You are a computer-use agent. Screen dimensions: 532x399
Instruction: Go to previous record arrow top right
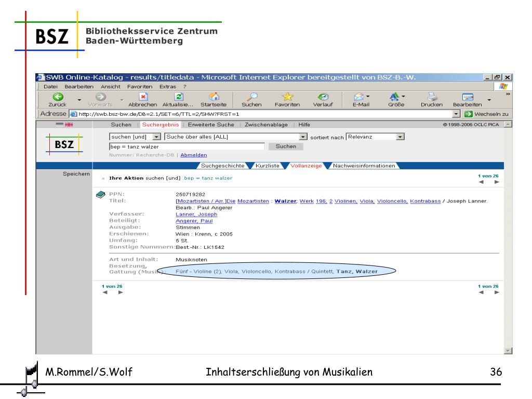[481, 182]
